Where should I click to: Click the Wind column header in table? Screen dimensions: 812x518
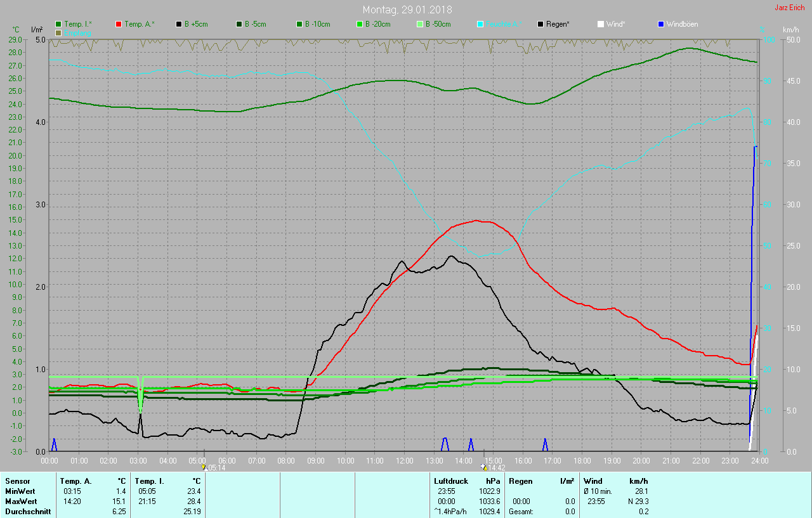(593, 481)
